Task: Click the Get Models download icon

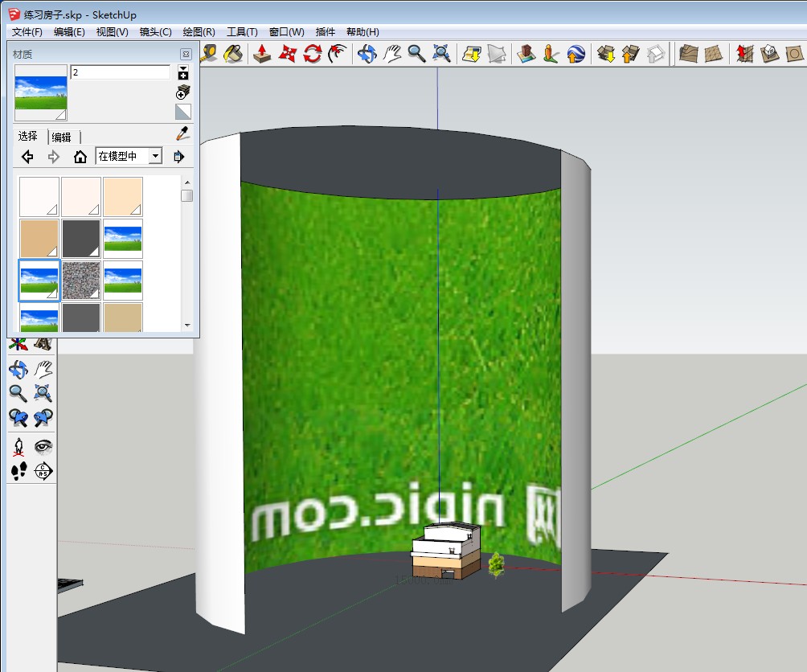Action: (x=472, y=54)
